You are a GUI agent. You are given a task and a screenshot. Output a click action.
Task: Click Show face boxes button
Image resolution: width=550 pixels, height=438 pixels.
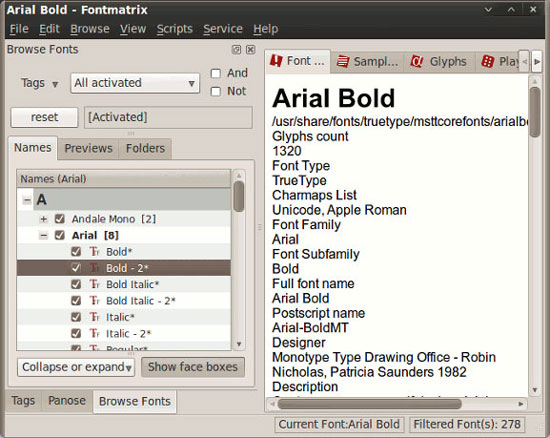193,367
